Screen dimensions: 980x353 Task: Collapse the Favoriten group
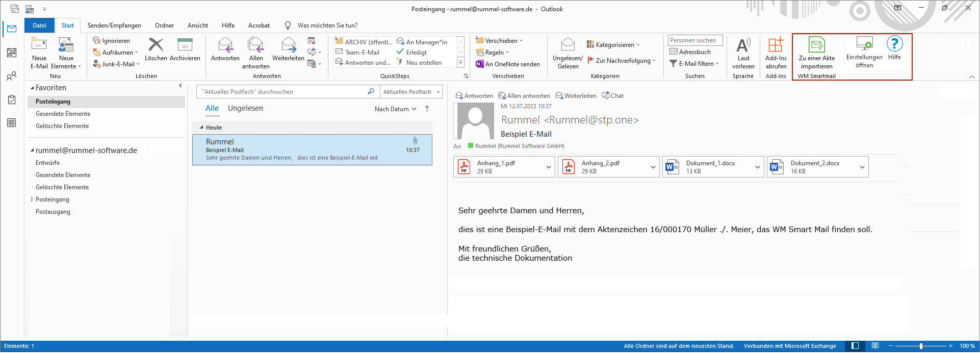tap(32, 88)
